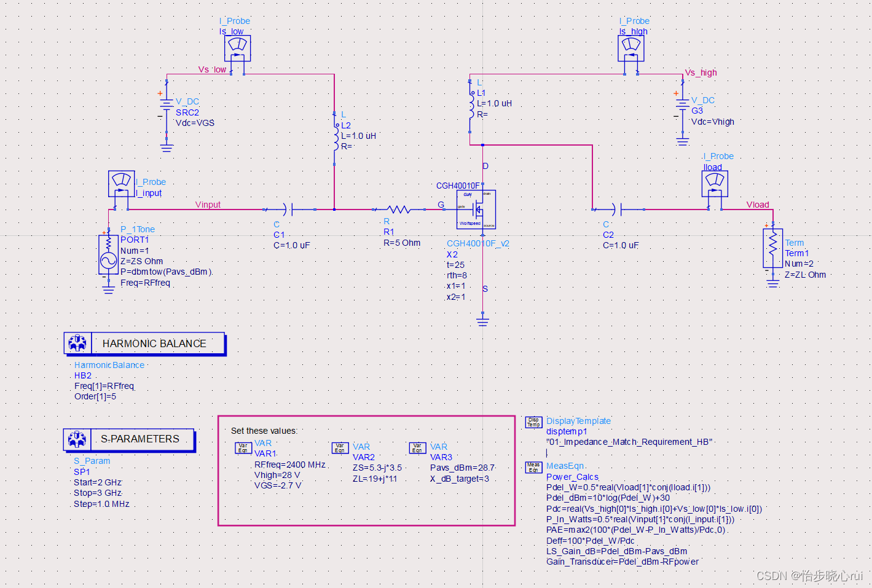Click the Vdc=Vhigh parameter text
Viewport: 872px width, 588px height.
pyautogui.click(x=713, y=122)
